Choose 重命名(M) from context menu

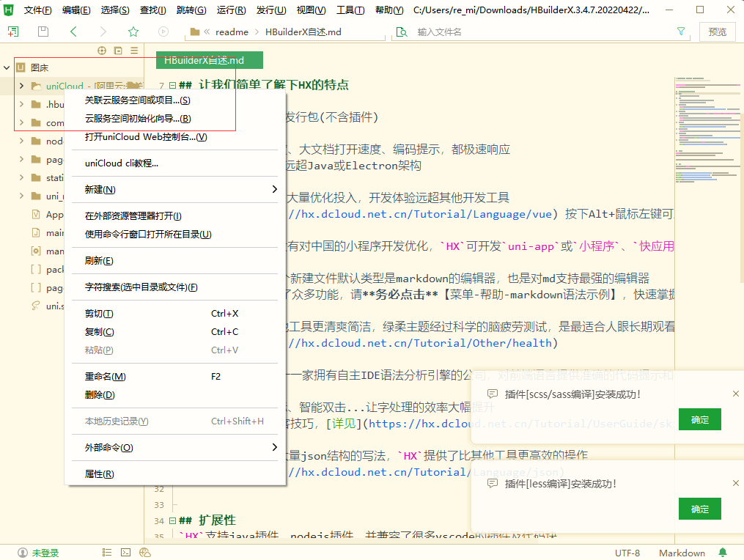point(105,376)
